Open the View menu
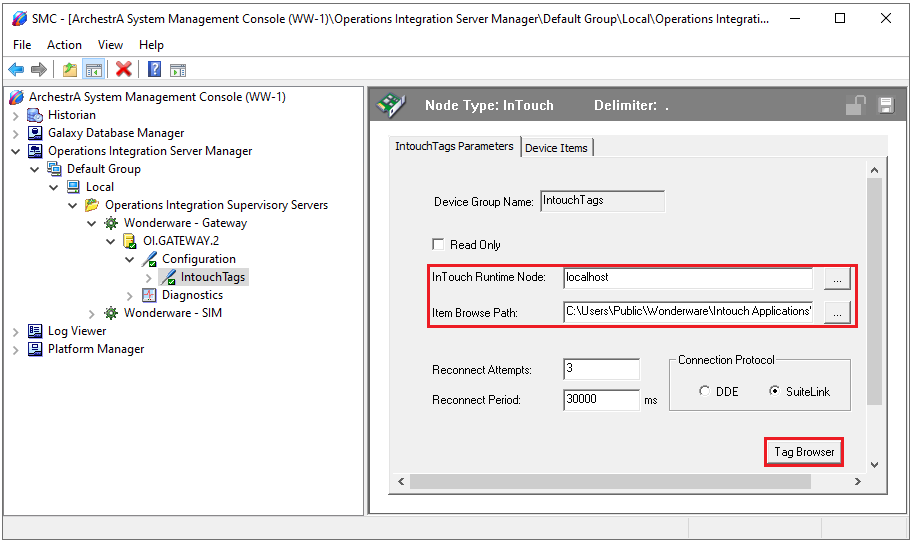 tap(110, 45)
